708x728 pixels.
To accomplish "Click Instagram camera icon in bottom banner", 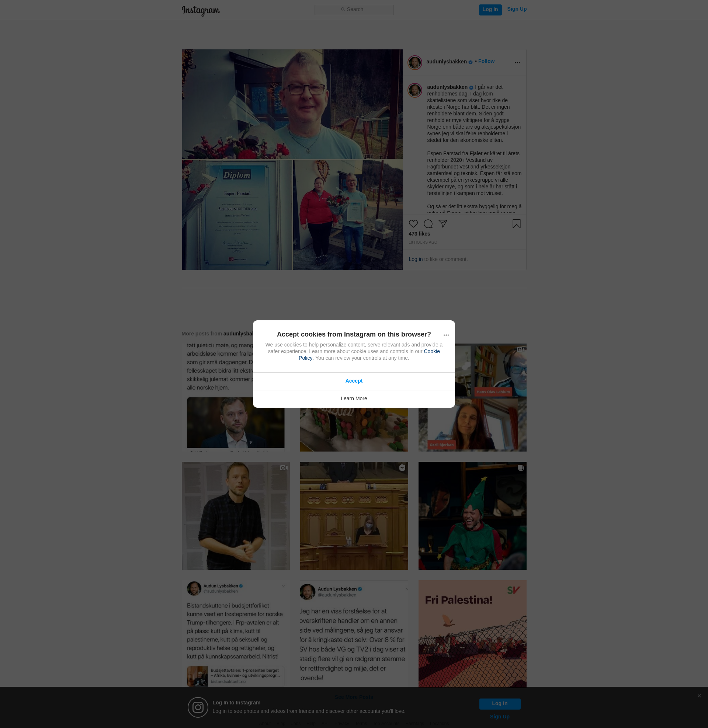I will click(198, 707).
